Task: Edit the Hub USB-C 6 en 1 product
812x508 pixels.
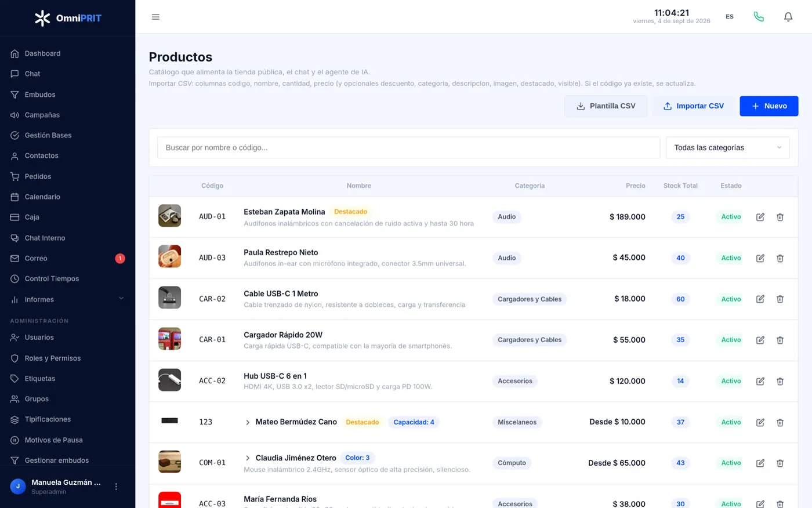Action: pos(760,381)
